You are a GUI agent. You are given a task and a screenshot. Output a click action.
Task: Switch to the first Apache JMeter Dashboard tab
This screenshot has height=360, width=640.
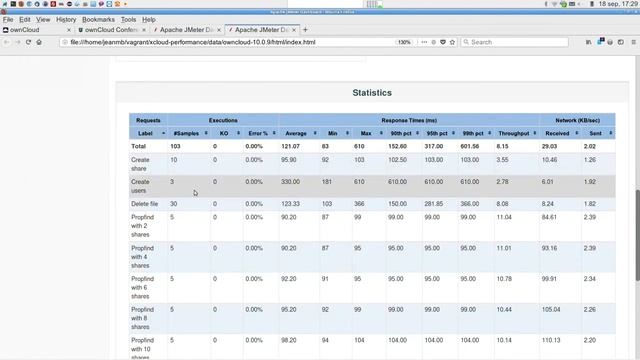click(187, 30)
